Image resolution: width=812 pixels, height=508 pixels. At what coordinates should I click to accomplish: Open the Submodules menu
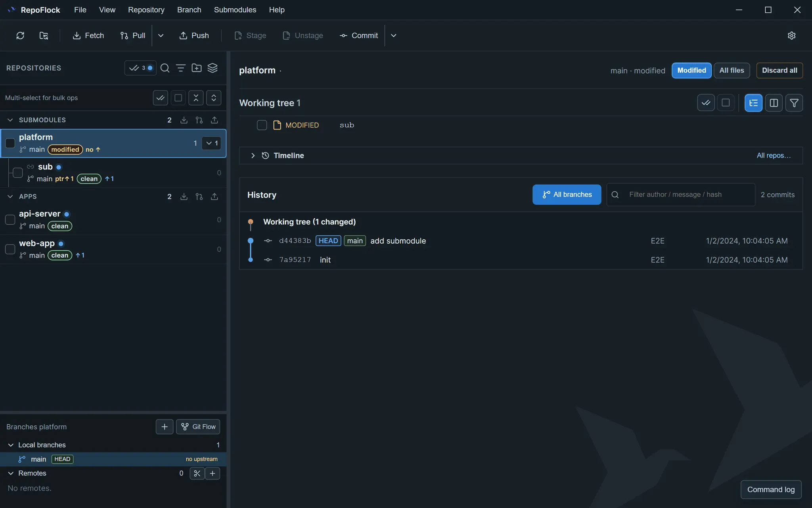point(235,10)
